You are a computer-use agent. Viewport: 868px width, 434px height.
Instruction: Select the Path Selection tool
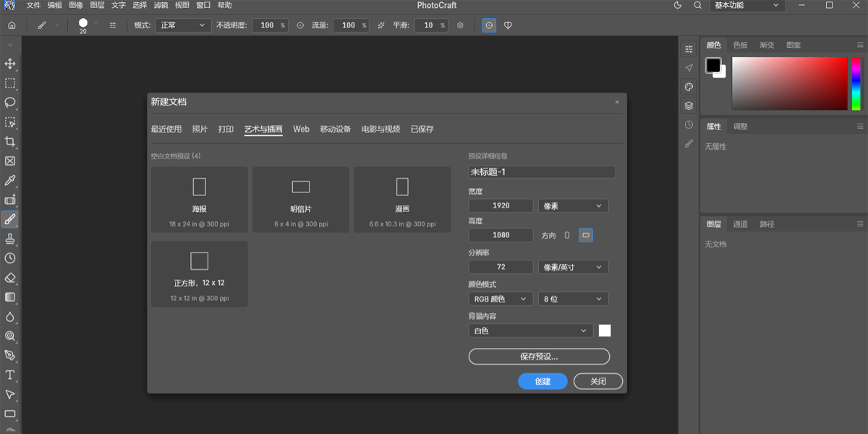click(10, 394)
